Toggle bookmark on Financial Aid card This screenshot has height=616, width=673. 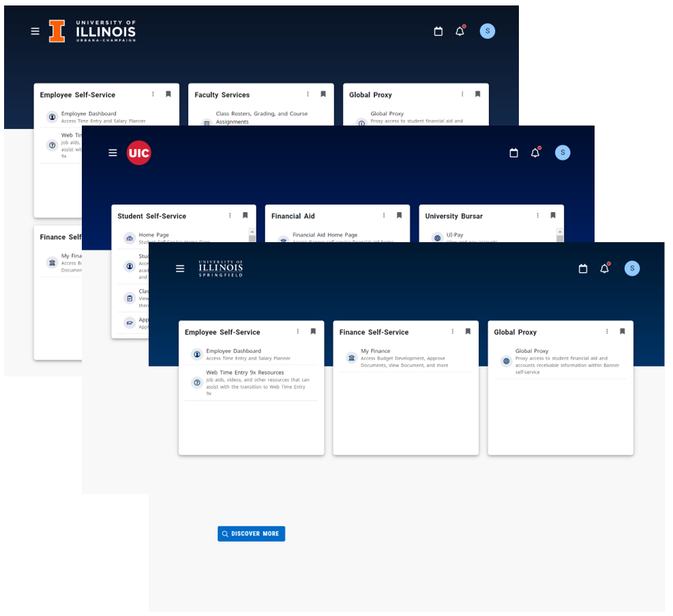399,216
